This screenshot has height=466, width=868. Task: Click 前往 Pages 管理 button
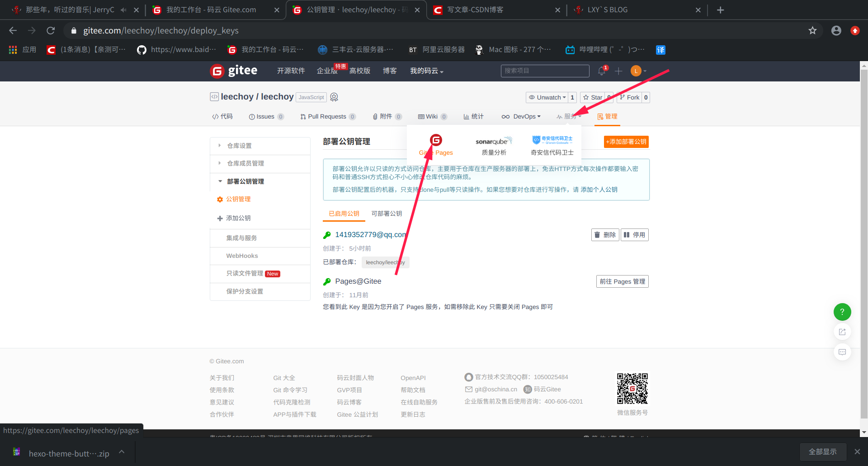(622, 281)
